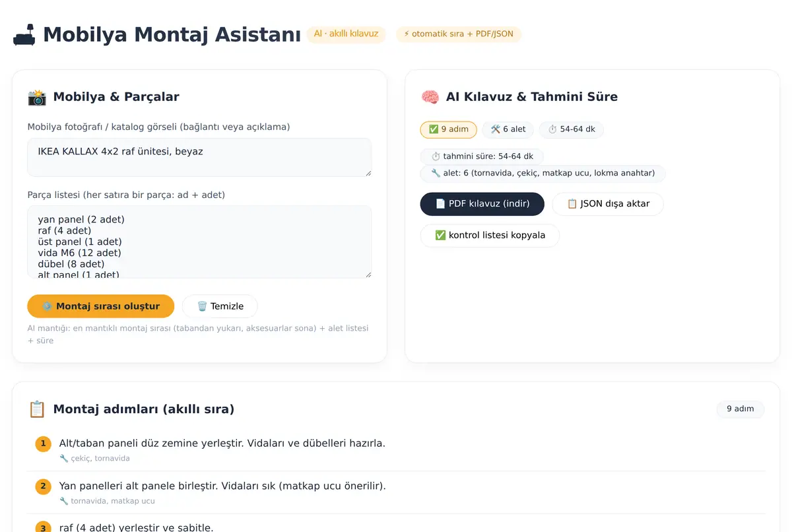Click the 'üst panel (1 adet)' line
The width and height of the screenshot is (792, 532).
[x=80, y=242]
